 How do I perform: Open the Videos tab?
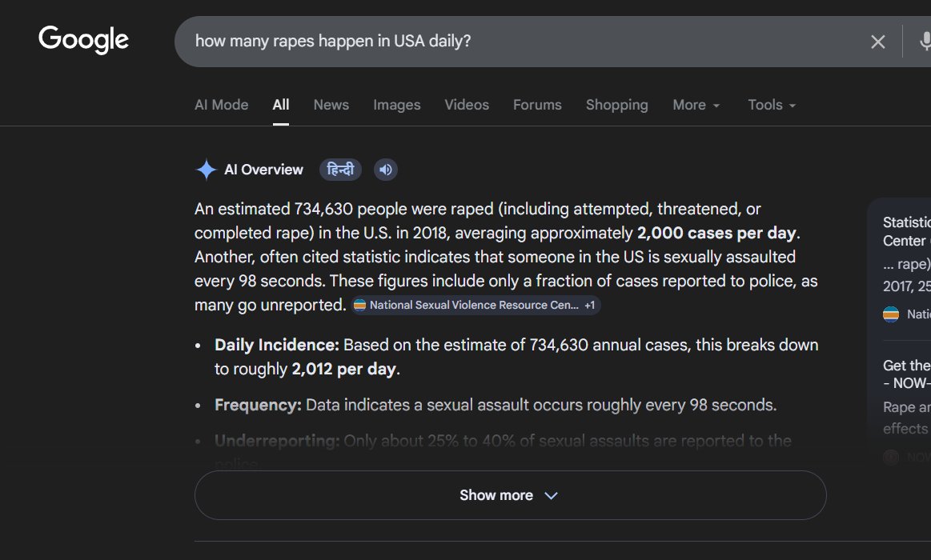(x=467, y=105)
